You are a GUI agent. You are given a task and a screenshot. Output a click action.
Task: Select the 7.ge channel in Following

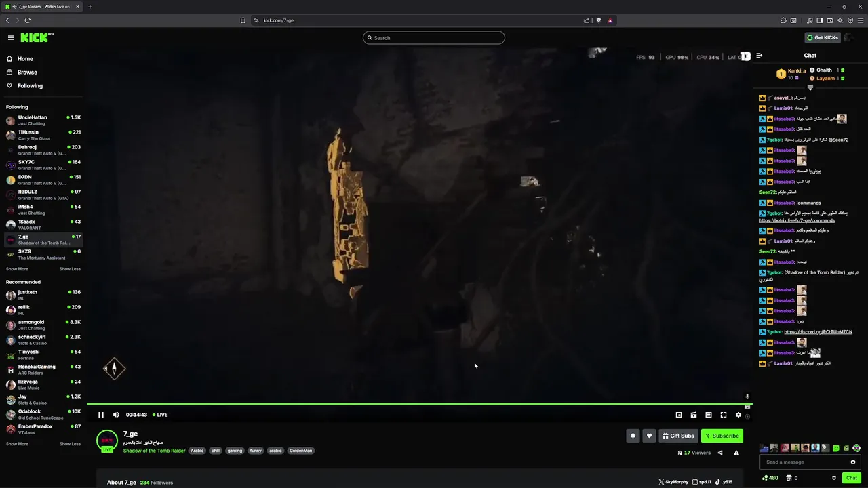pos(43,239)
